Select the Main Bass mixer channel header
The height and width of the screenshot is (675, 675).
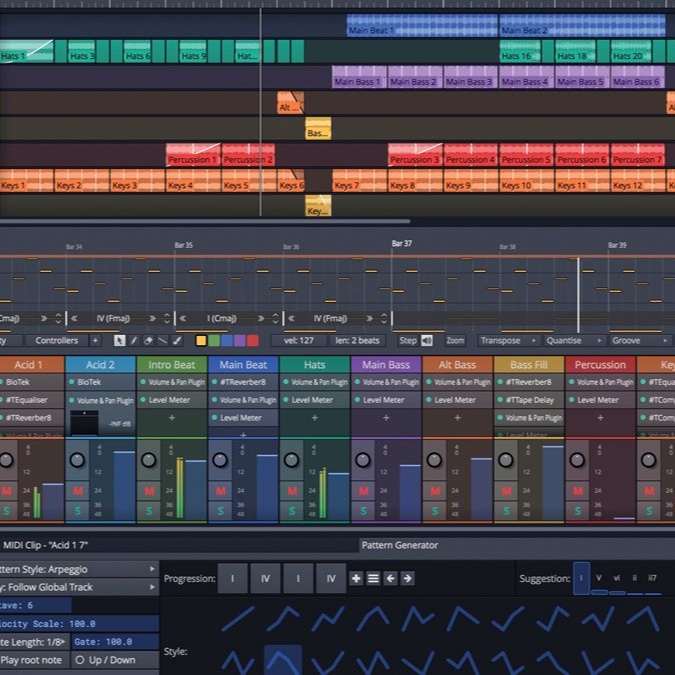(386, 365)
